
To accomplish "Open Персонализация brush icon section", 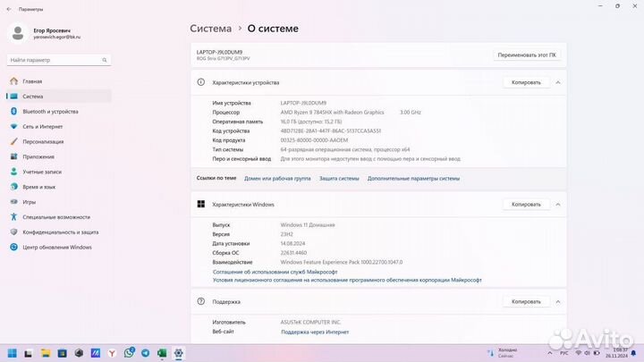I will [x=58, y=141].
